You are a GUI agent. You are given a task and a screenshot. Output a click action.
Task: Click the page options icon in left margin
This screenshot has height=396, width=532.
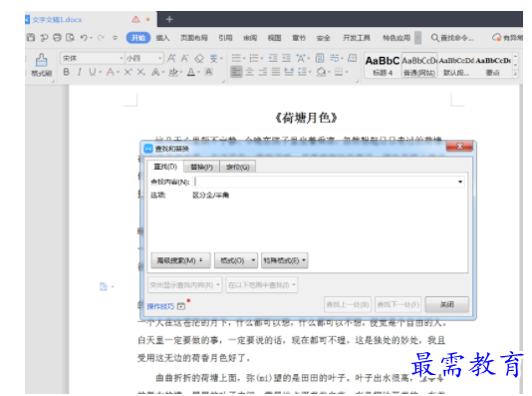point(104,286)
